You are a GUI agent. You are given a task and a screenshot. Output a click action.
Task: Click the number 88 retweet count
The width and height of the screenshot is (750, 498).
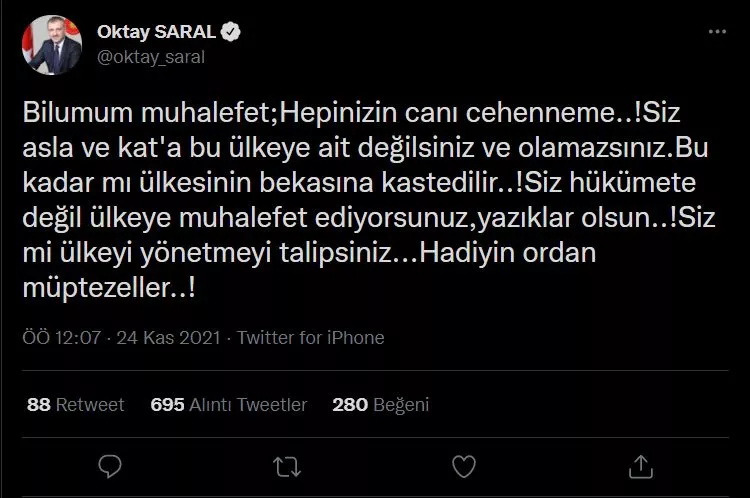pyautogui.click(x=39, y=405)
